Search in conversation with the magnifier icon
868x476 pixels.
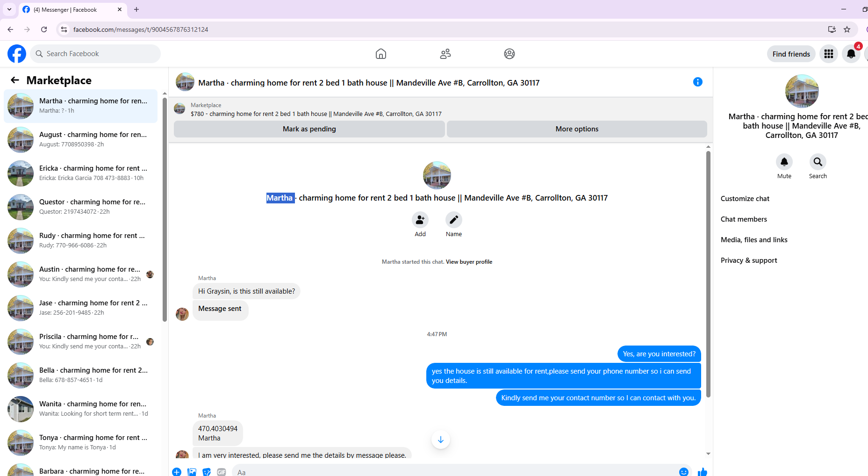tap(818, 162)
